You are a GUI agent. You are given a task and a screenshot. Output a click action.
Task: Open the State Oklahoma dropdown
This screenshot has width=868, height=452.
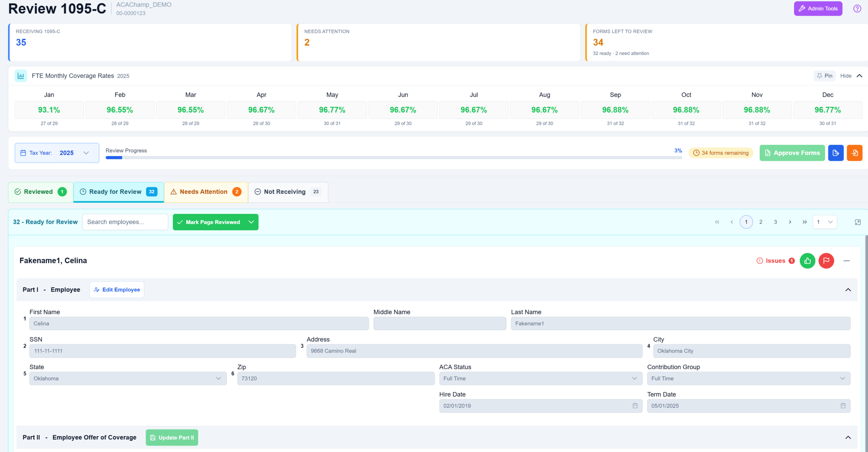128,378
